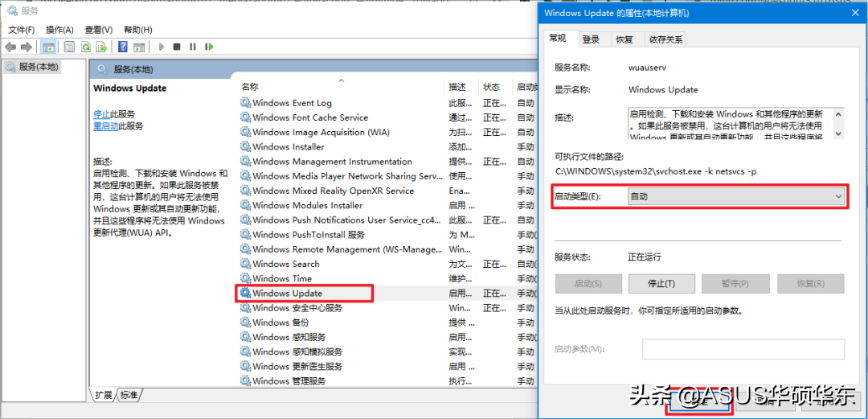Switch to 扩展 view tab at bottom
Viewport: 868px width, 419px height.
coord(104,395)
